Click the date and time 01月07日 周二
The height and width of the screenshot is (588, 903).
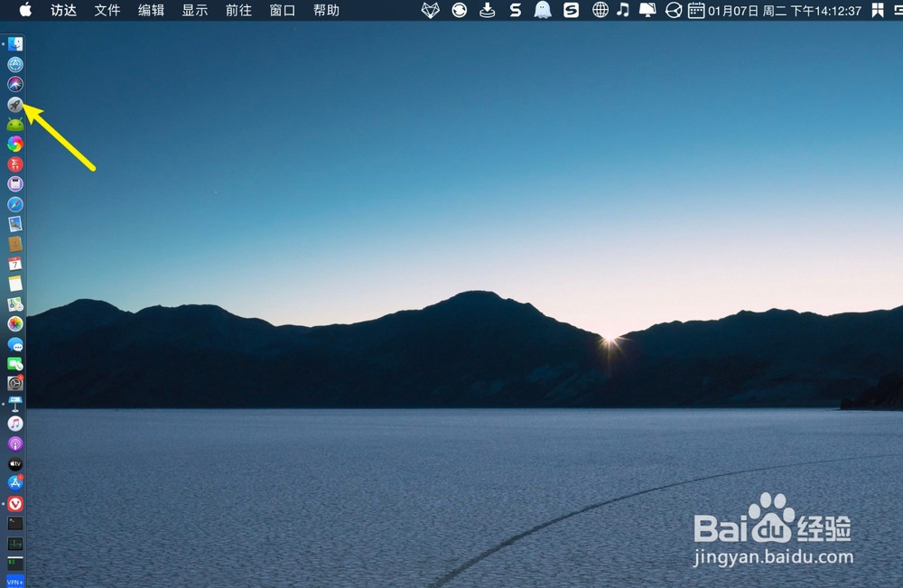tap(785, 11)
